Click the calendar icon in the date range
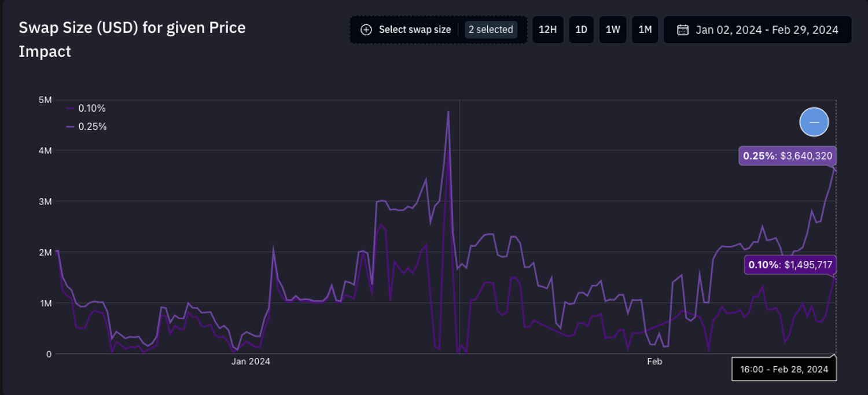 coord(682,29)
